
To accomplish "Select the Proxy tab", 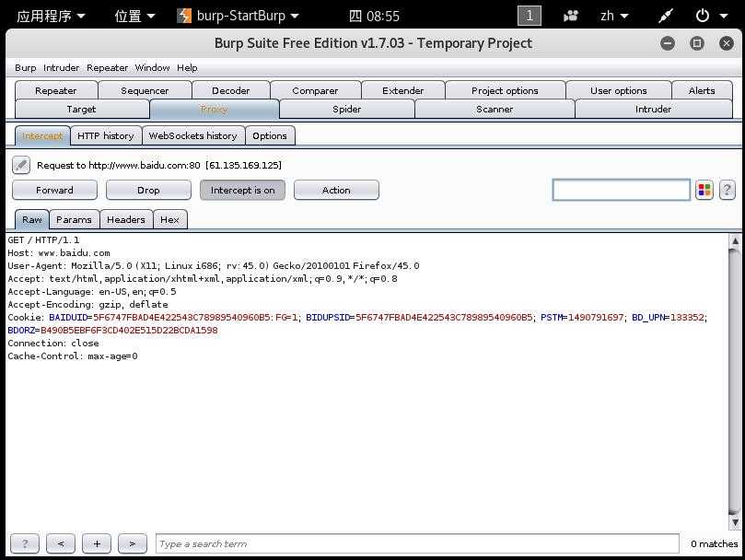I will tap(214, 109).
